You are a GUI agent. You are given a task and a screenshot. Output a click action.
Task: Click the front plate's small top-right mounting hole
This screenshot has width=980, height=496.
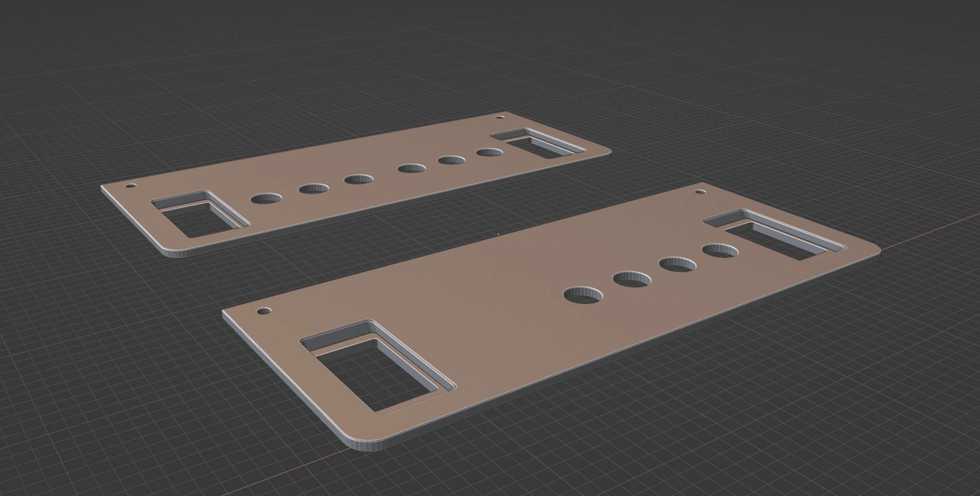700,192
